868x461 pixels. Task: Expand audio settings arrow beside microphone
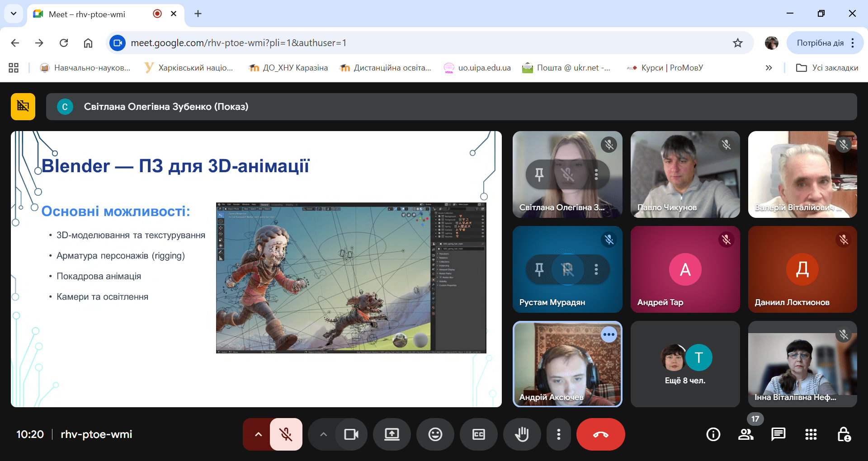pos(258,434)
